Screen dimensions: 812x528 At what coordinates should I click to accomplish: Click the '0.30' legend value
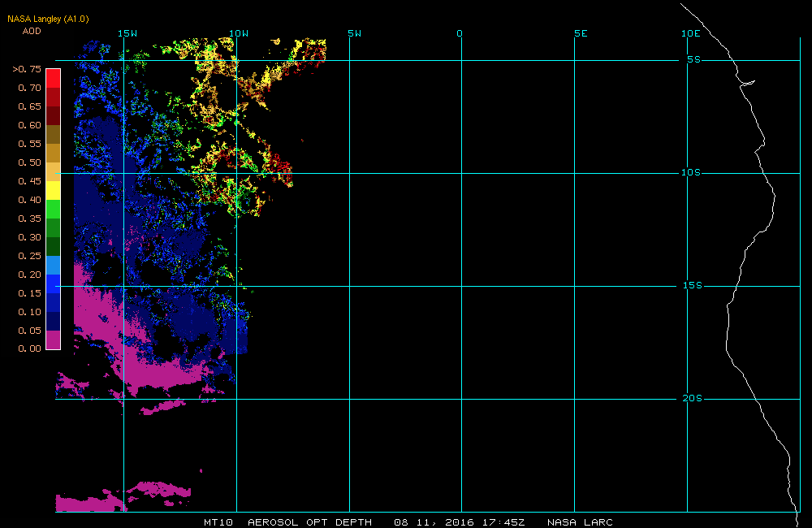[29, 237]
